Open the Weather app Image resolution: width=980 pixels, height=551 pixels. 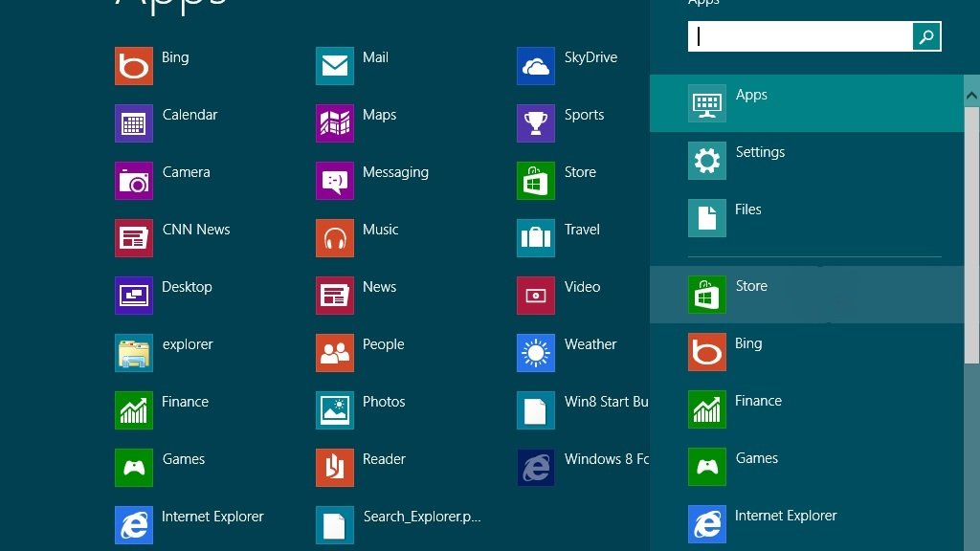point(536,353)
